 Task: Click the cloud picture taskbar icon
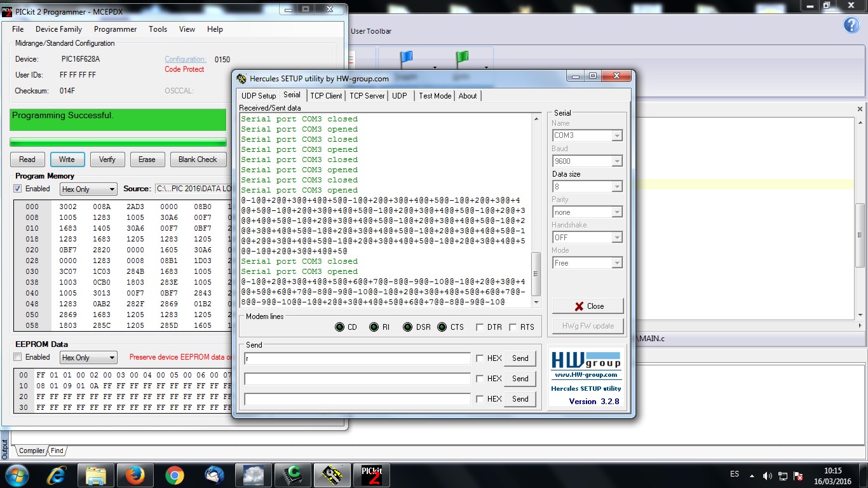click(254, 475)
